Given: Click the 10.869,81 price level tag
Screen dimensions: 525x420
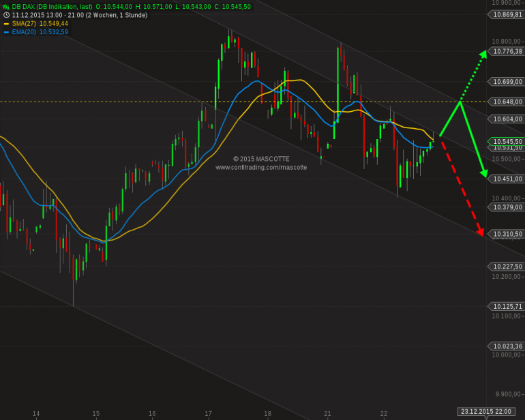Looking at the screenshot, I should click(x=506, y=14).
